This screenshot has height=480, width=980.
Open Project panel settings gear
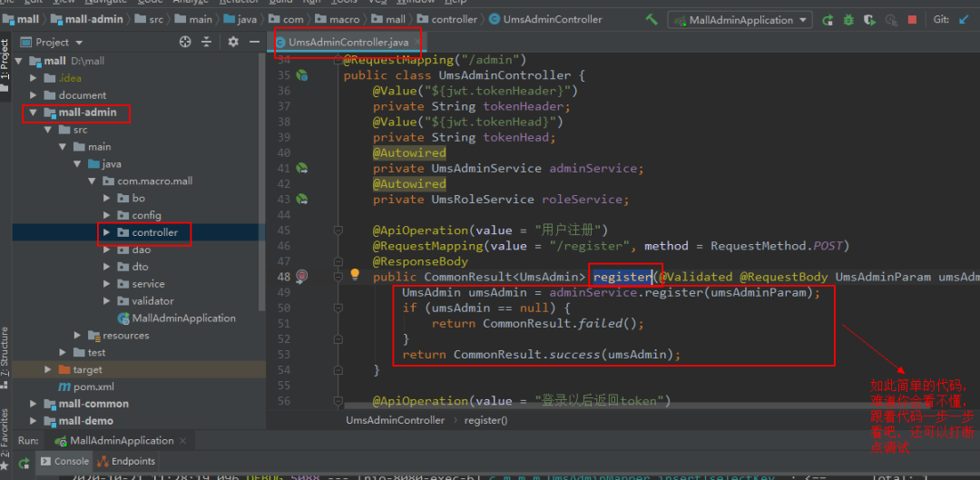coord(233,42)
